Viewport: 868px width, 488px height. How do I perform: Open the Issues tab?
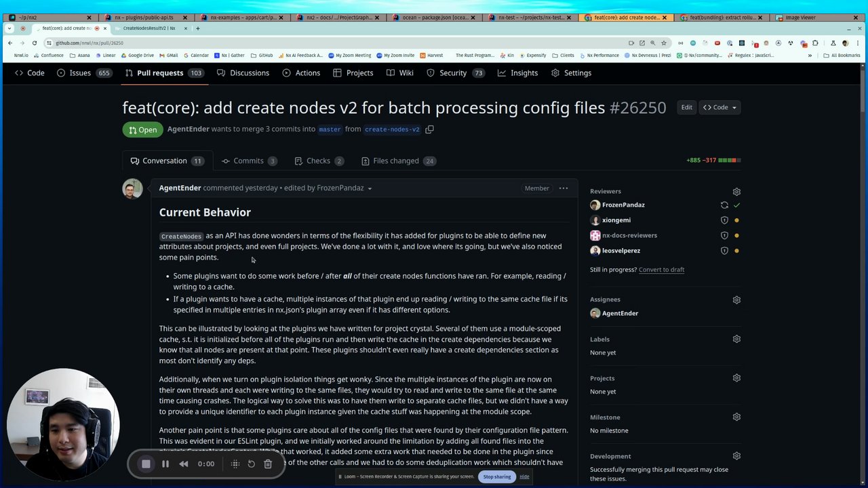click(x=84, y=73)
